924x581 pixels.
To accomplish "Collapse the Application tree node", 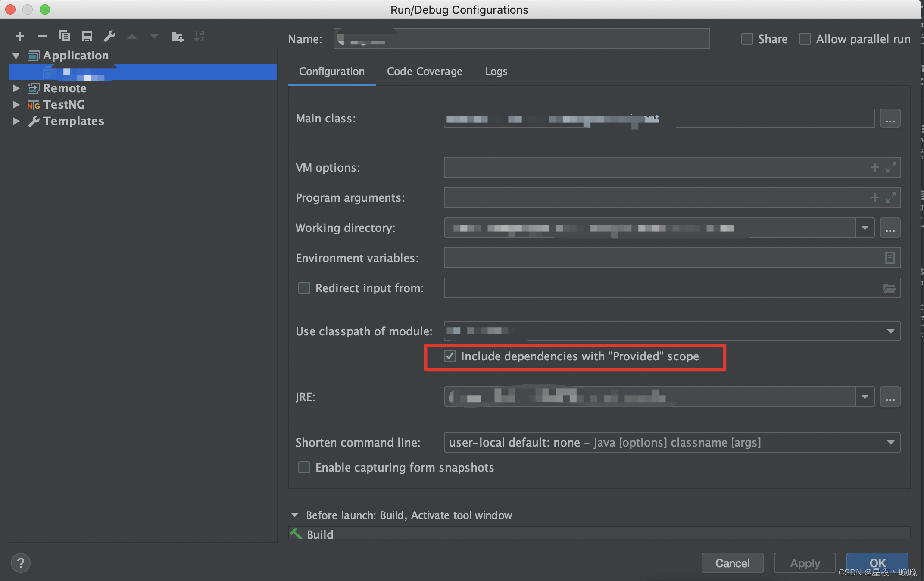I will coord(16,56).
